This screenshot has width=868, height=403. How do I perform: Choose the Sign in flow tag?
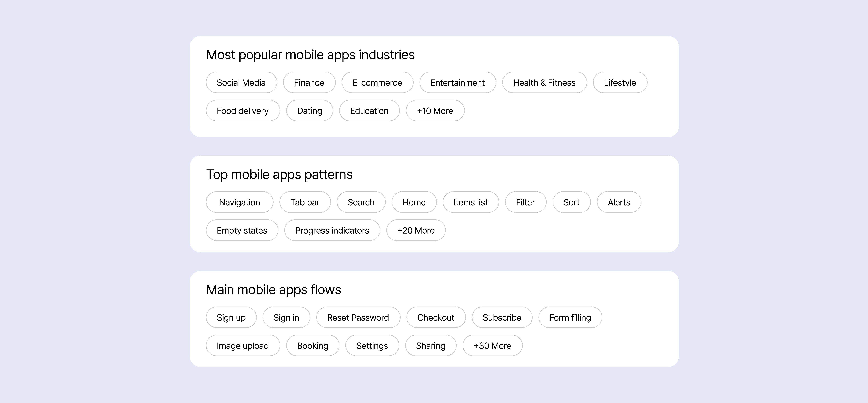coord(286,317)
